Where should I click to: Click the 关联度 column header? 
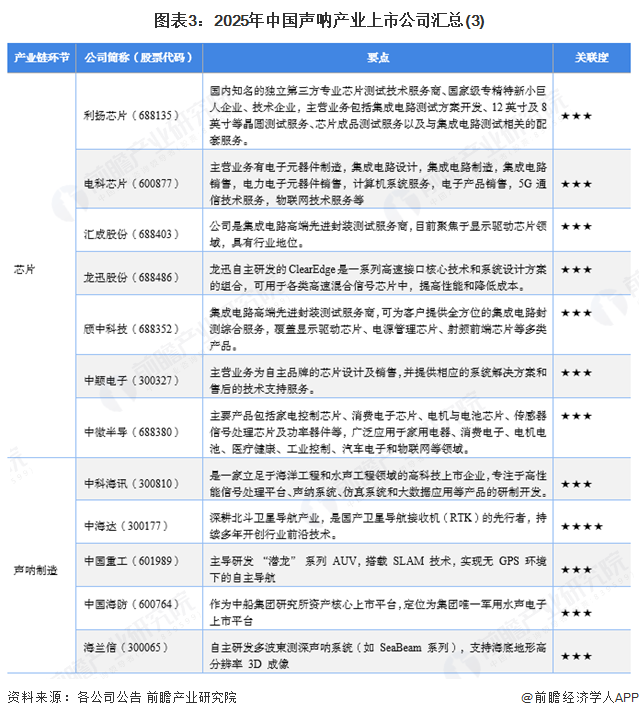click(x=592, y=58)
